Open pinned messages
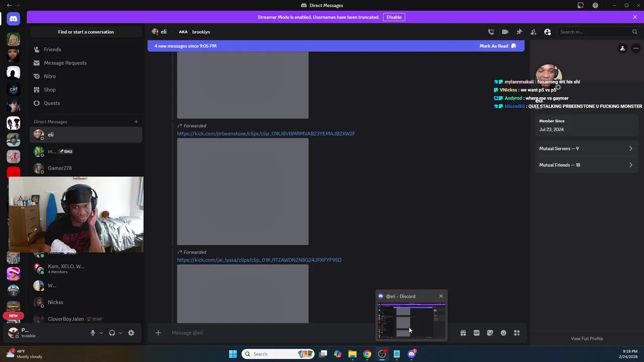Screen dimensions: 644x362 pos(519,32)
